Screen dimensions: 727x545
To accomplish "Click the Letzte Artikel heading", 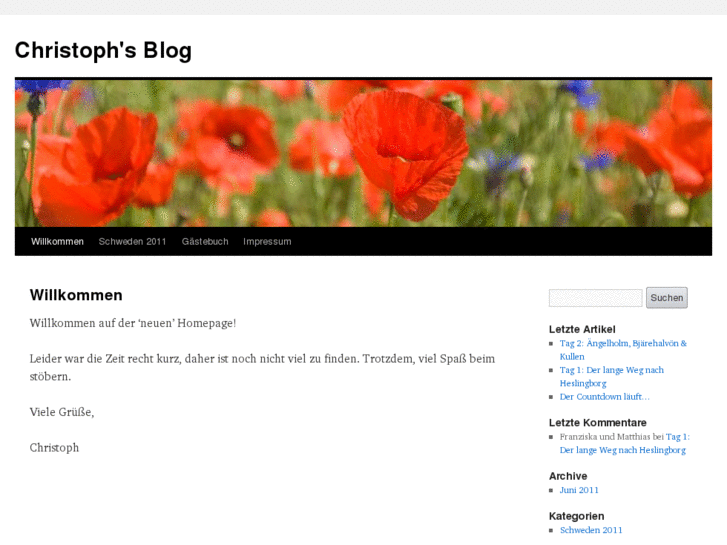I will pos(582,329).
